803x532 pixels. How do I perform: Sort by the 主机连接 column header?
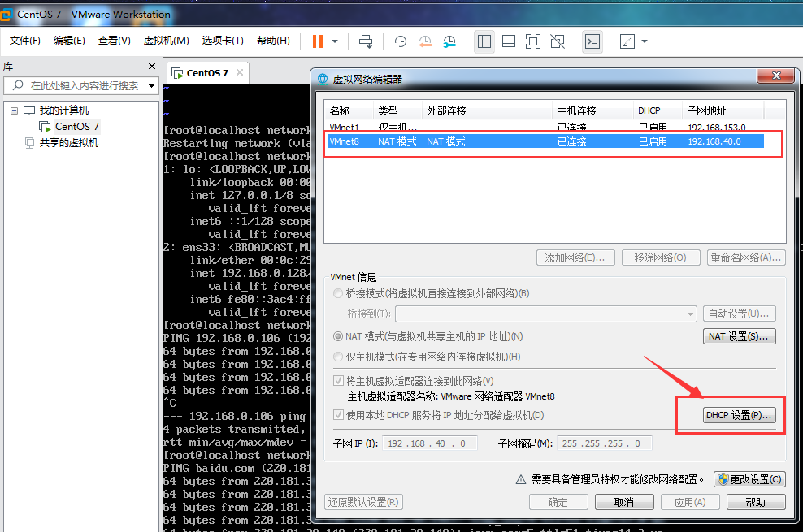pyautogui.click(x=592, y=110)
